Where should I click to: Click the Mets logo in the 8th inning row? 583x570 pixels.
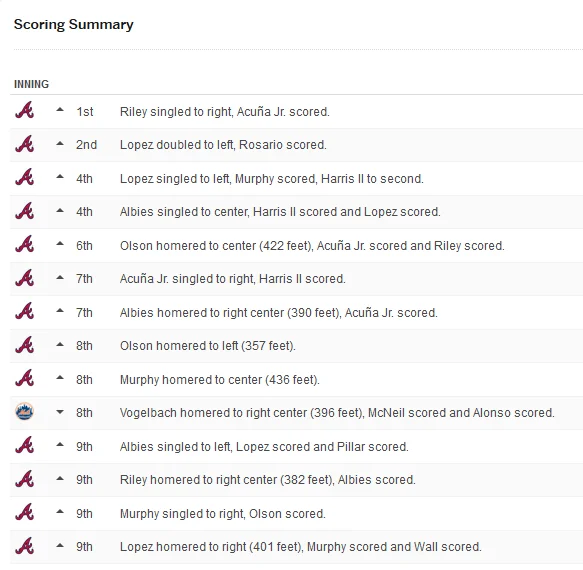25,412
